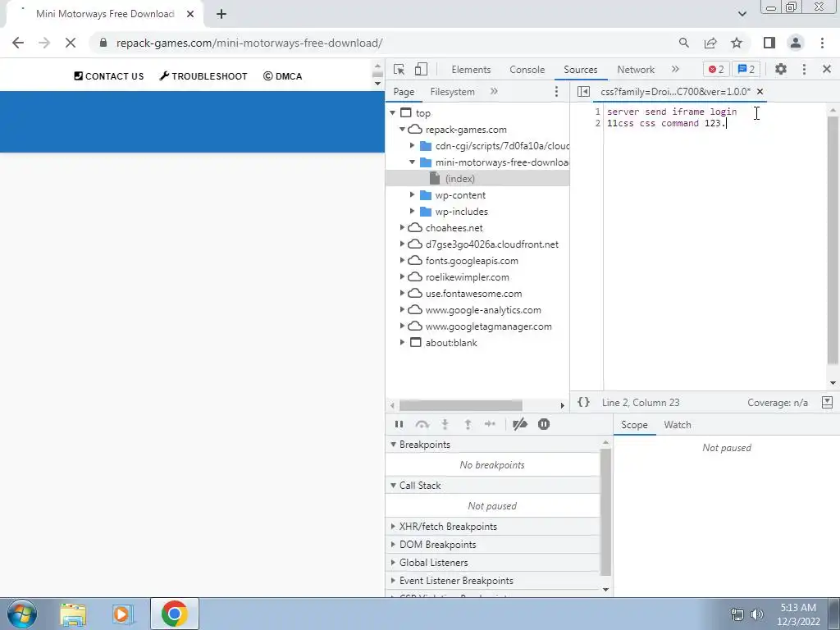Click the step out of function icon

point(468,424)
